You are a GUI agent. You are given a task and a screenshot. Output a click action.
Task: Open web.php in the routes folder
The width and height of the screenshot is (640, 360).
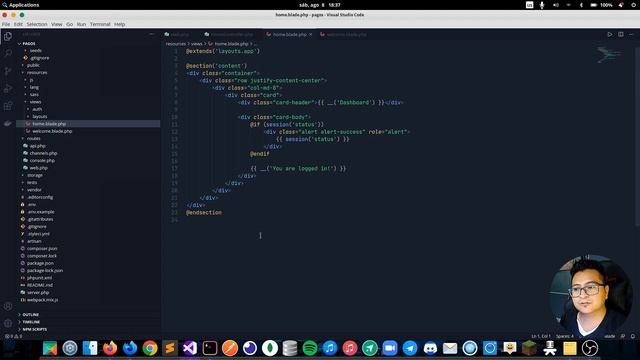(38, 168)
